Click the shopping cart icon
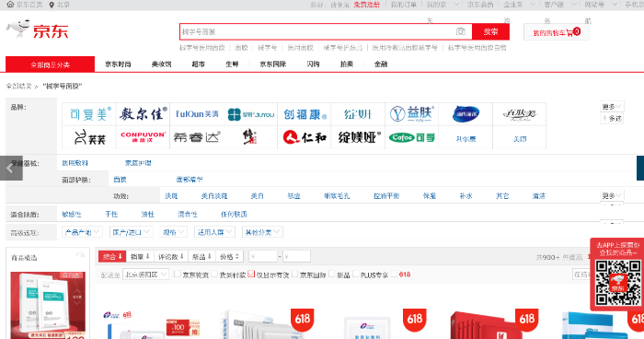Image resolution: width=644 pixels, height=339 pixels. click(569, 33)
